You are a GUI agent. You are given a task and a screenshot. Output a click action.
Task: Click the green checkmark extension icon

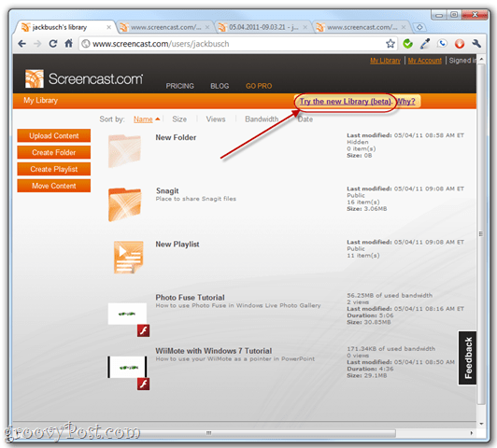pos(407,44)
